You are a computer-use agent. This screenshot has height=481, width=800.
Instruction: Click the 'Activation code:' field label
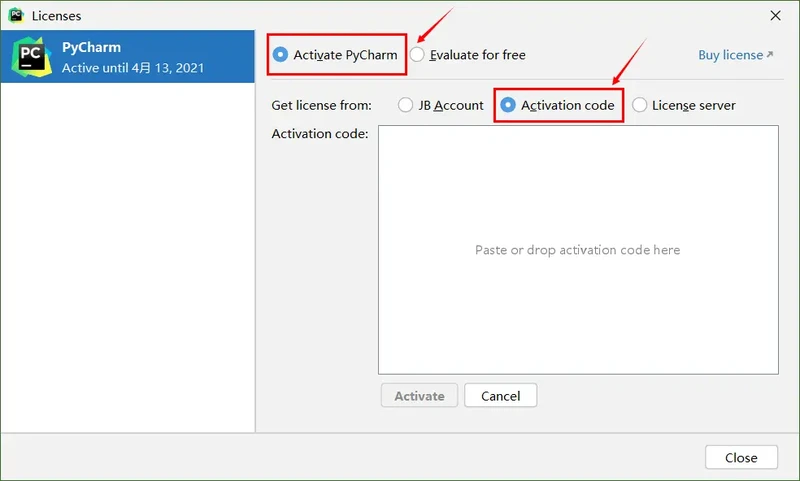[x=320, y=133]
